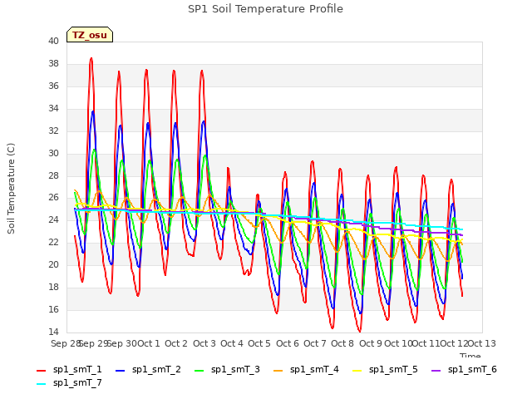Screen dimensions: 532x399
Task: Click the Sep 28 x-axis tick label
Action: click(65, 343)
